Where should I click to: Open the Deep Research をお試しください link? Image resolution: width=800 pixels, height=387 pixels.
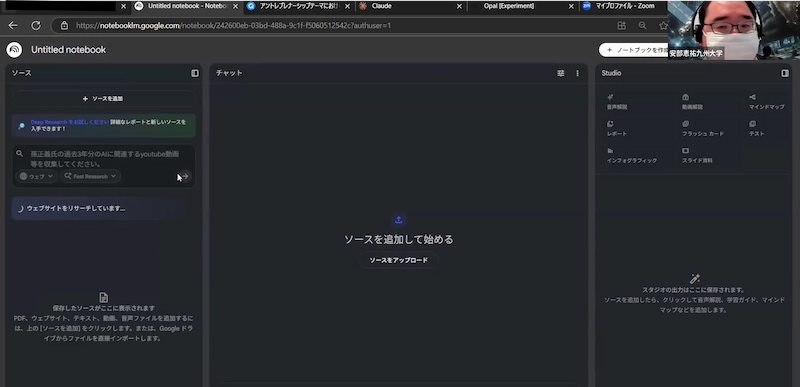69,122
